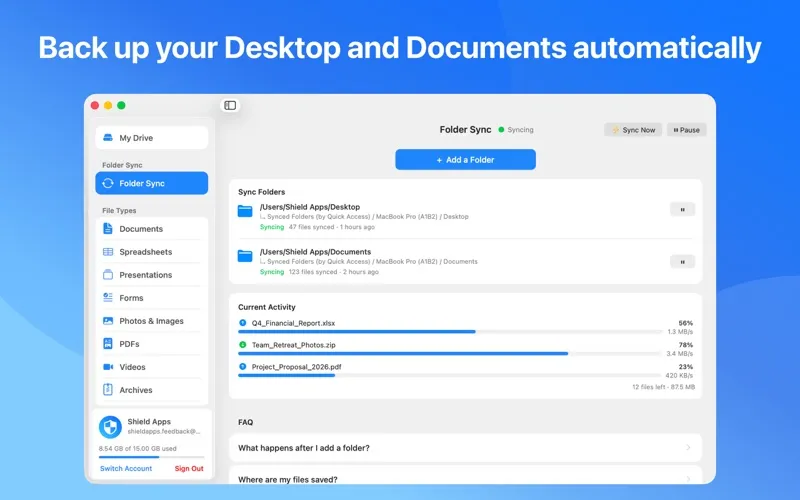
Task: Expand 'What happens after I add a folder?'
Action: [x=465, y=448]
